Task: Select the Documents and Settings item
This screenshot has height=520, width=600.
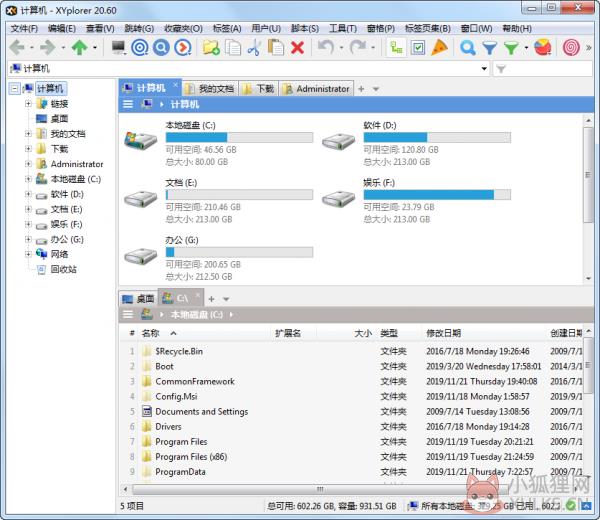Action: point(202,411)
